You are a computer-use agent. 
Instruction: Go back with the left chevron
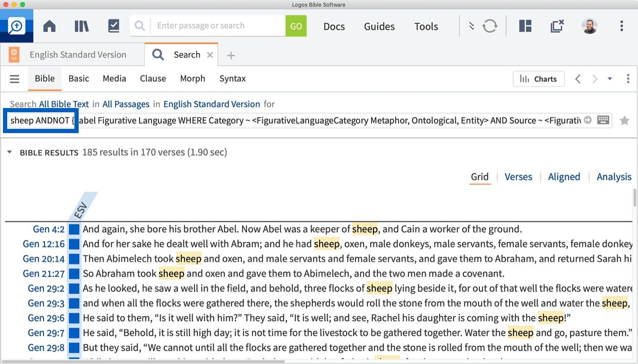578,79
